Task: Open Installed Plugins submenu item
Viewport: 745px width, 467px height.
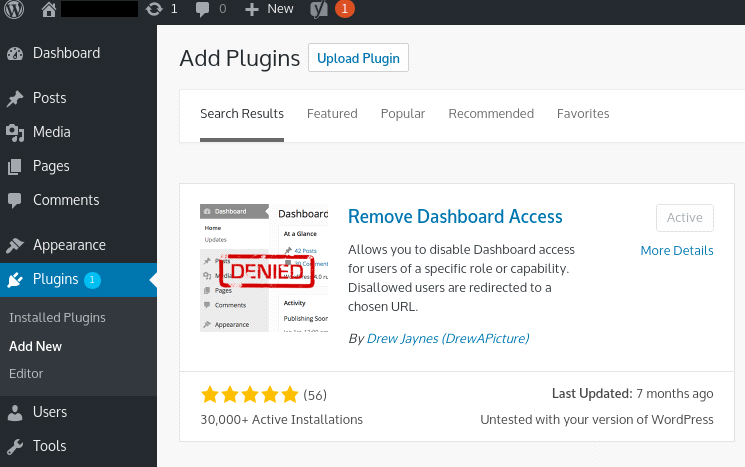Action: [57, 318]
